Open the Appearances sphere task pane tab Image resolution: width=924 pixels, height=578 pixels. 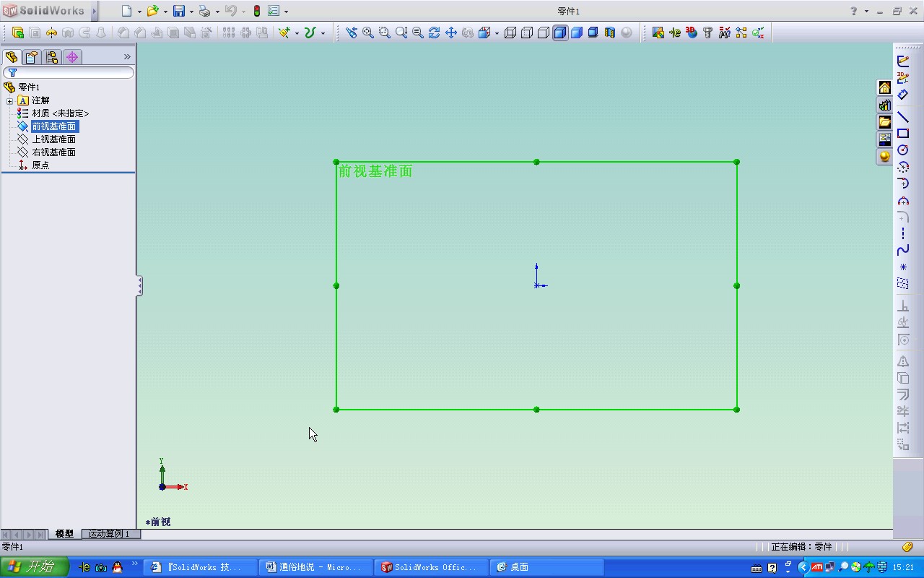pos(884,157)
